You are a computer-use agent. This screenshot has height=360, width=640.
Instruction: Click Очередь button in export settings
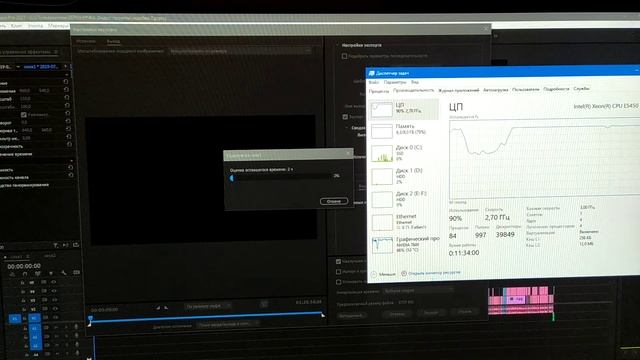[397, 314]
